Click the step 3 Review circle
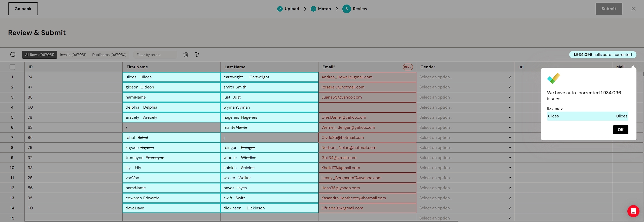 point(346,9)
